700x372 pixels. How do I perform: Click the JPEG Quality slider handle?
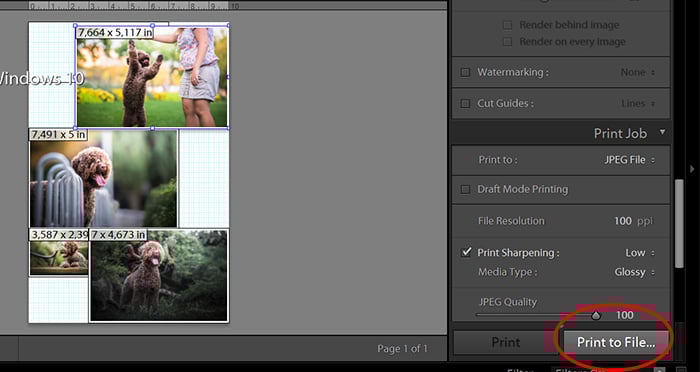pyautogui.click(x=596, y=316)
